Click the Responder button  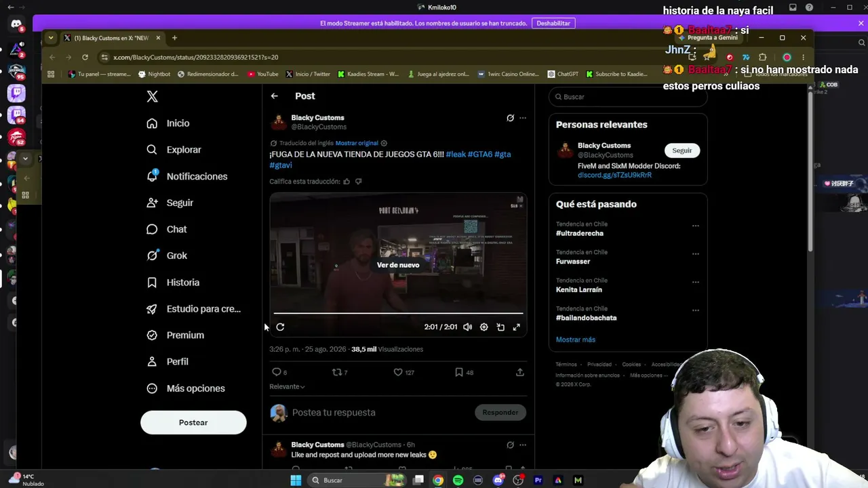click(x=500, y=412)
